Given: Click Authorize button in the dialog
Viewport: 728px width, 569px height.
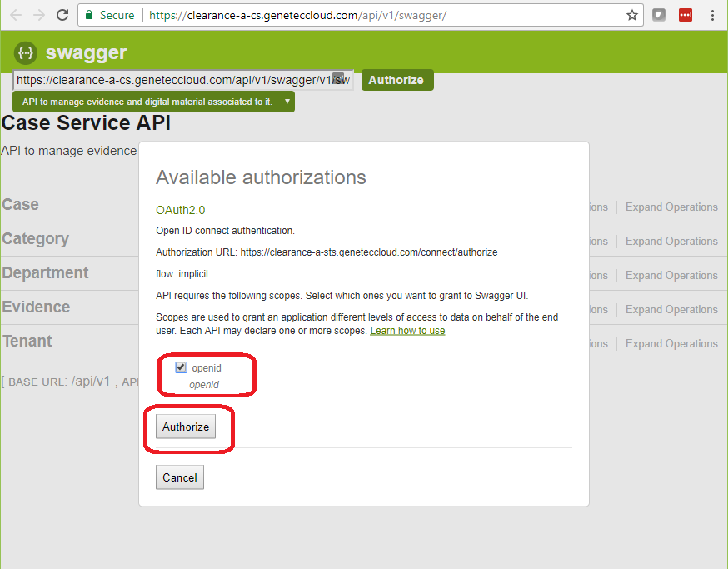Looking at the screenshot, I should click(x=186, y=427).
